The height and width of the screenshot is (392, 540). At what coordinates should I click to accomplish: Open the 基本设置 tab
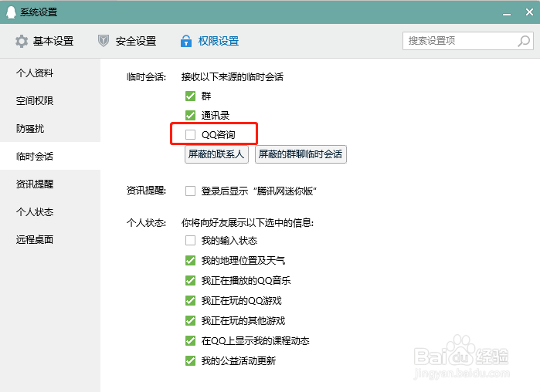tap(45, 41)
